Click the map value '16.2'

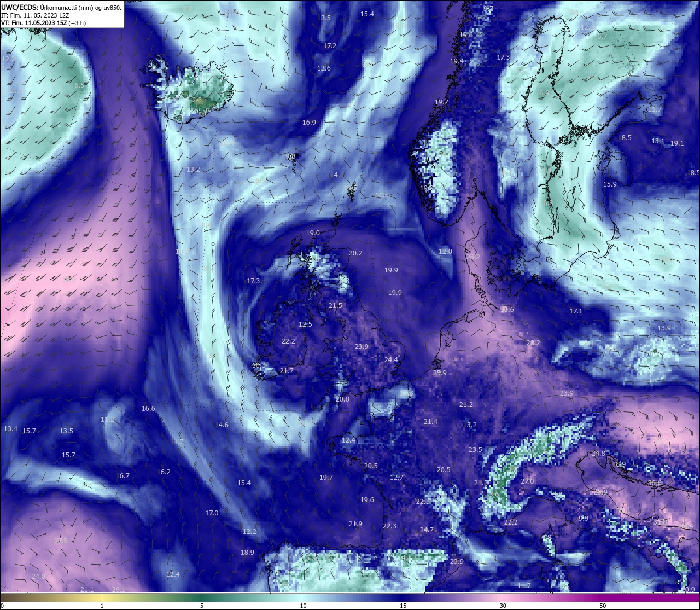click(x=164, y=472)
